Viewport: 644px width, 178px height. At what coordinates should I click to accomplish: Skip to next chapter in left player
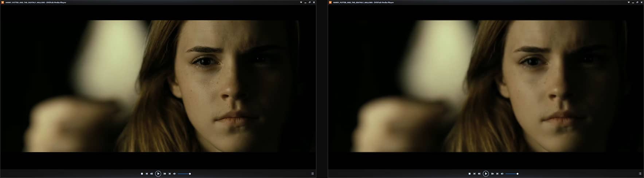tap(170, 174)
